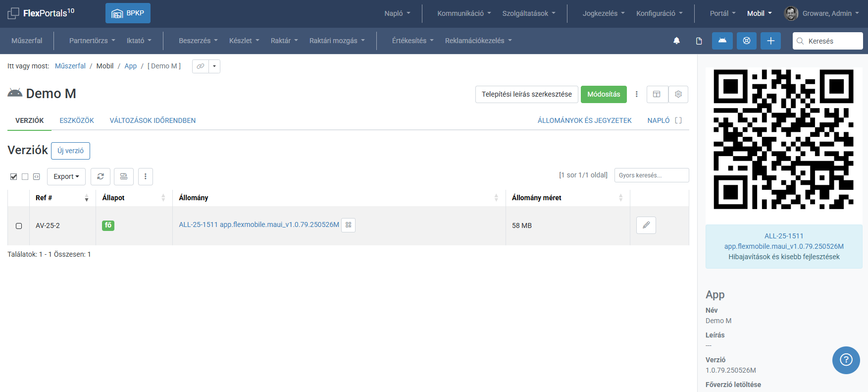Click the QR code image

click(784, 139)
